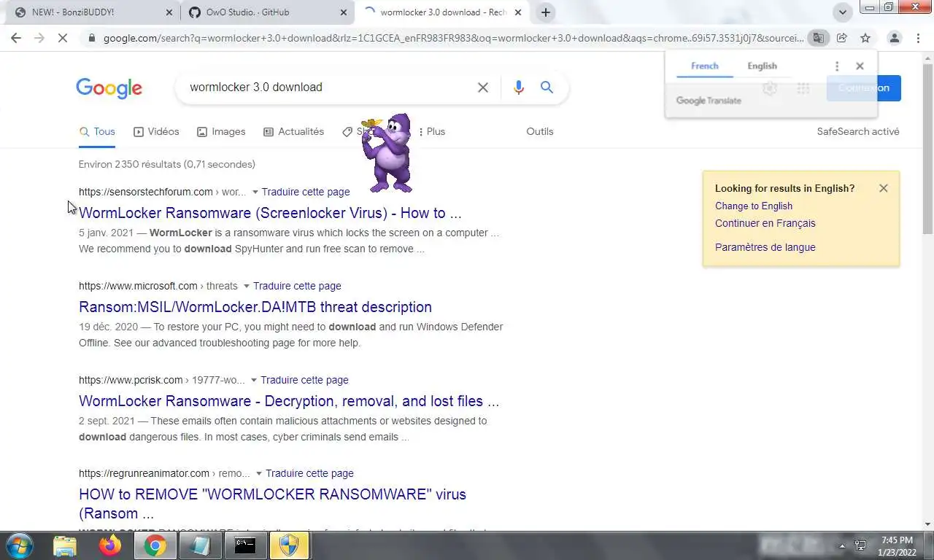Click the security shield taskbar item
The image size is (934, 560).
[x=290, y=545]
